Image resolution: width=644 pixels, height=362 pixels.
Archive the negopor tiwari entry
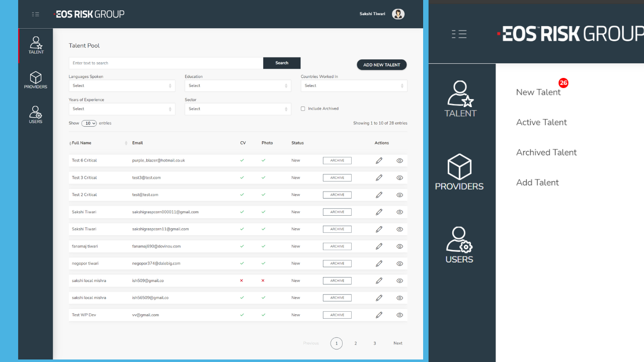pos(337,263)
